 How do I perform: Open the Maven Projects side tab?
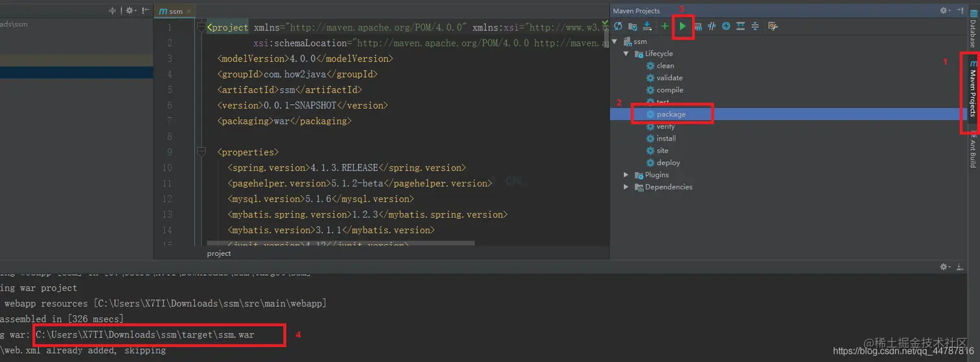coord(973,89)
